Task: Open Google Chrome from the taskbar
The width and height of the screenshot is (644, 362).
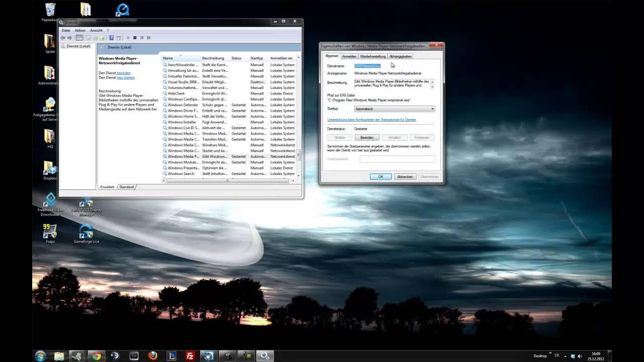Action: pyautogui.click(x=96, y=356)
